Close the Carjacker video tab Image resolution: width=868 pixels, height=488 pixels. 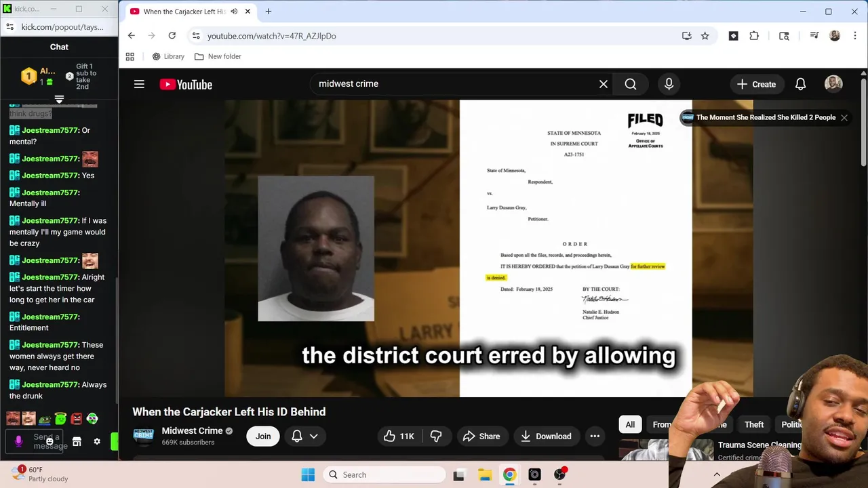(248, 12)
